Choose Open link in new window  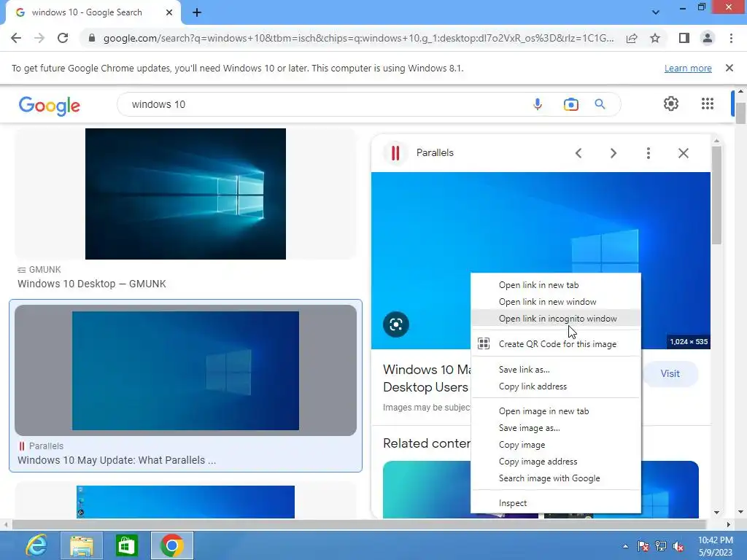click(555, 301)
